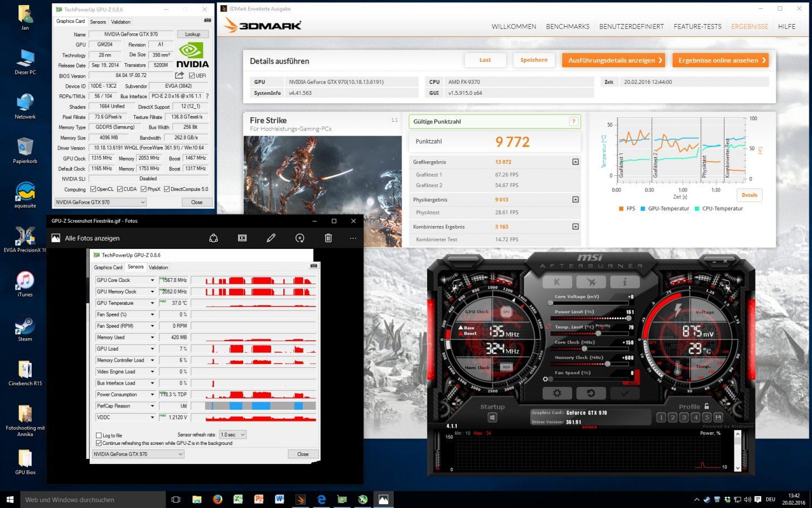Open the Steam desktop icon

[25, 329]
